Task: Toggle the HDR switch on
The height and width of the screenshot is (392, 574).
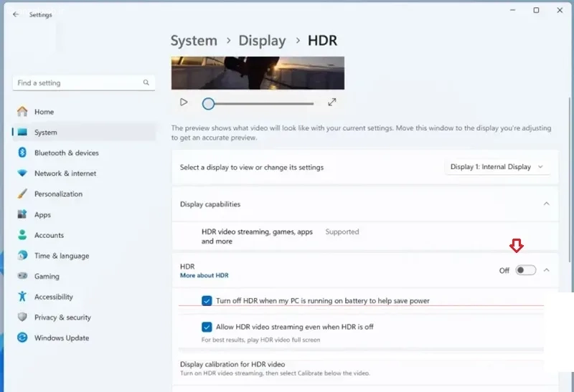Action: 526,270
